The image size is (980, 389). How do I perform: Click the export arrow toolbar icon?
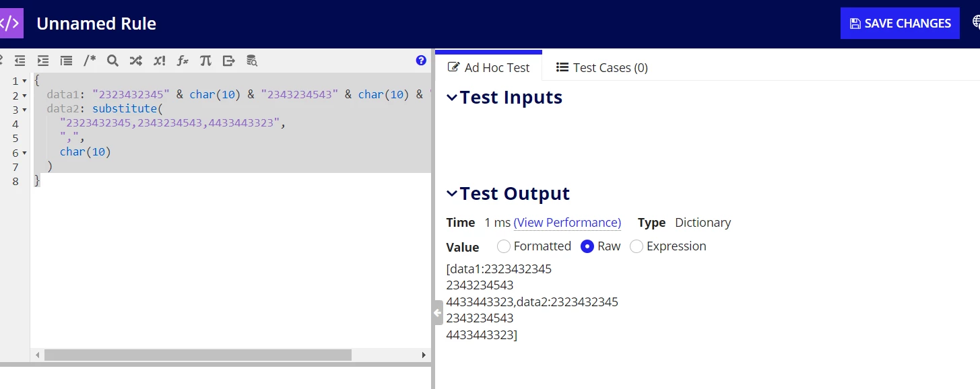coord(229,61)
